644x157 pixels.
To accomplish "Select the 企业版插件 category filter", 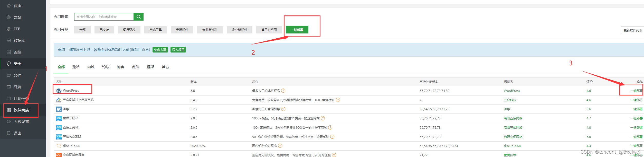I will [240, 30].
